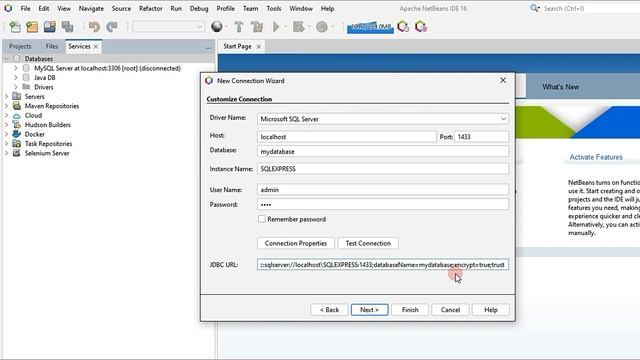Click the Database field with mydatabase
The height and width of the screenshot is (360, 640).
383,151
